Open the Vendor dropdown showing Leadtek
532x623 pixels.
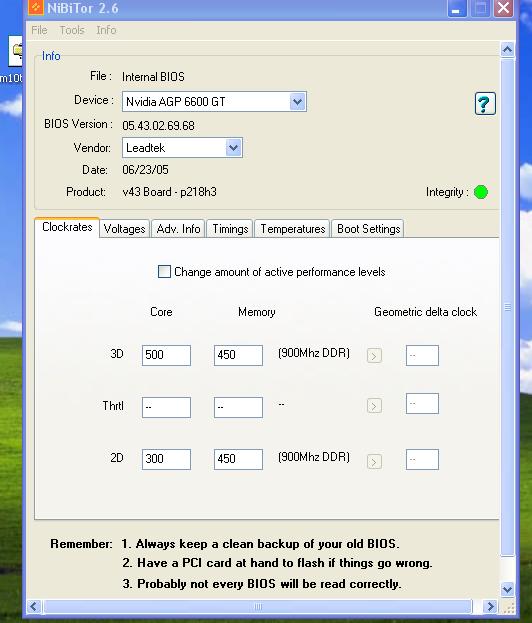234,148
